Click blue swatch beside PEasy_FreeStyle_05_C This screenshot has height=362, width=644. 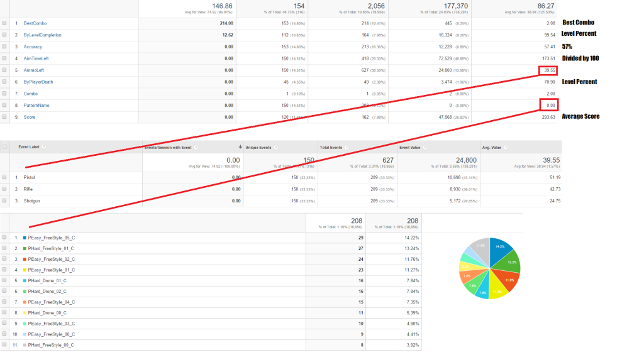(x=25, y=238)
